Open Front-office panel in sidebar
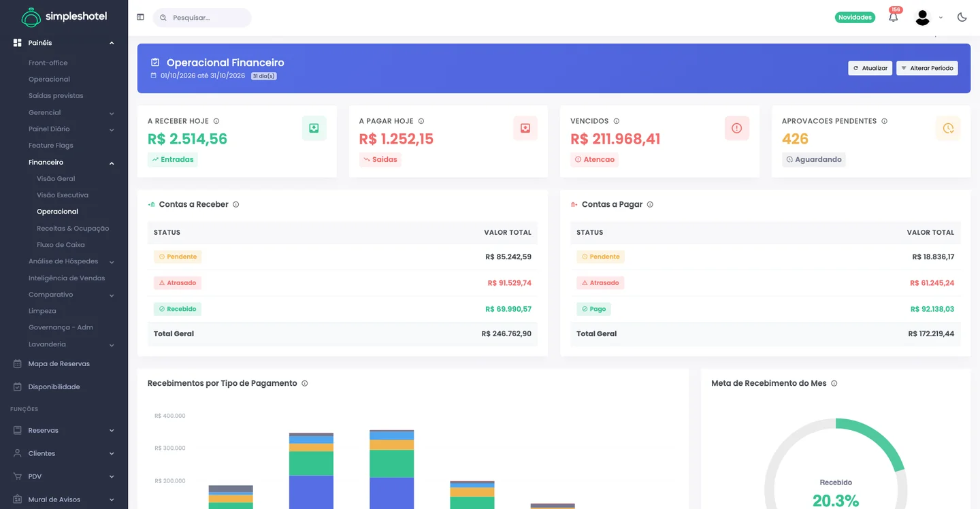980x509 pixels. point(48,63)
